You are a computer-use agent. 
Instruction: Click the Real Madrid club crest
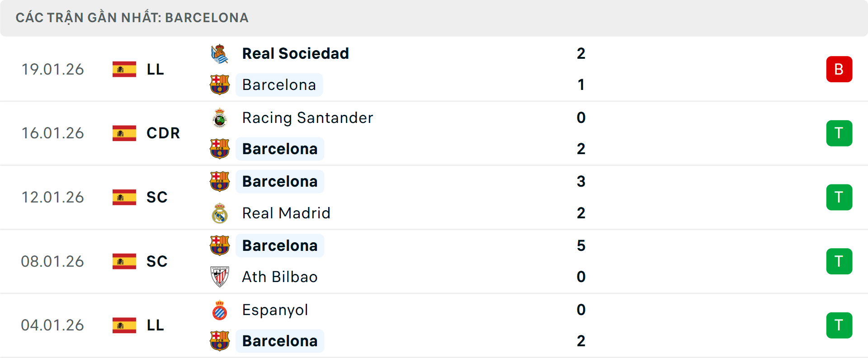(220, 213)
